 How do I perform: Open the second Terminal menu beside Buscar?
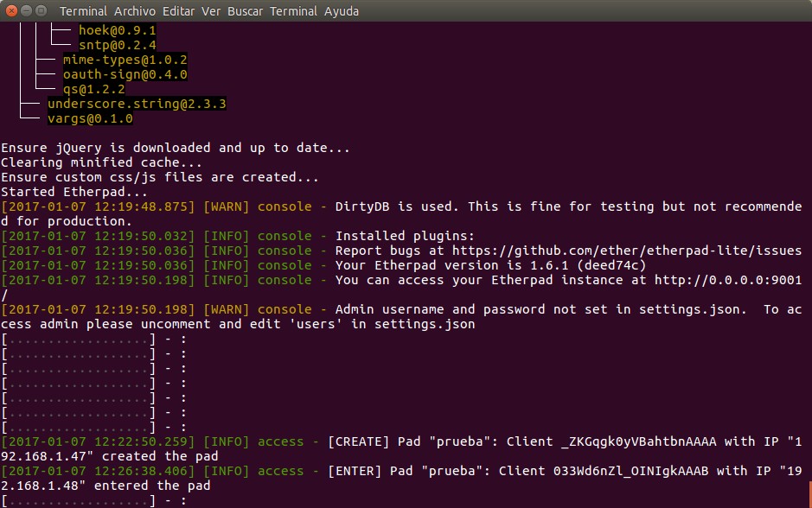(x=293, y=11)
